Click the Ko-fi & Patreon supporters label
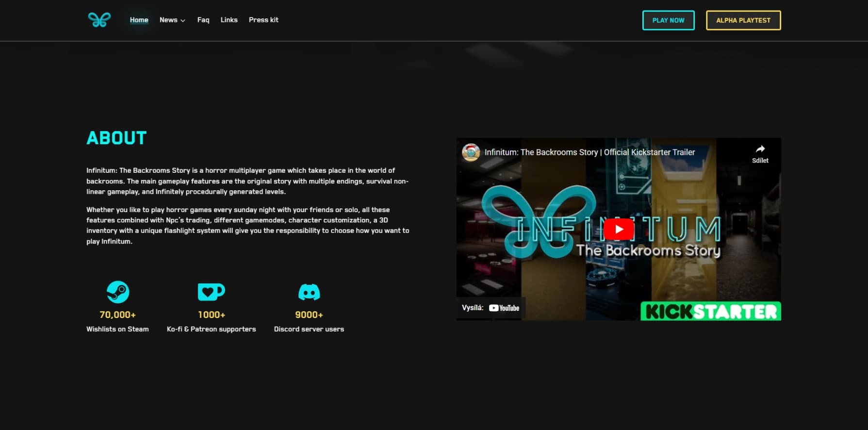This screenshot has width=868, height=430. [211, 329]
